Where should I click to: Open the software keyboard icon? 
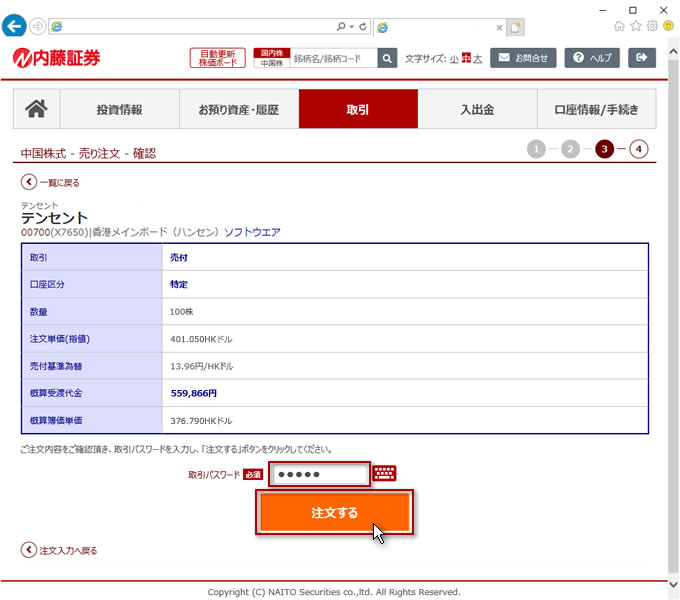click(x=384, y=473)
